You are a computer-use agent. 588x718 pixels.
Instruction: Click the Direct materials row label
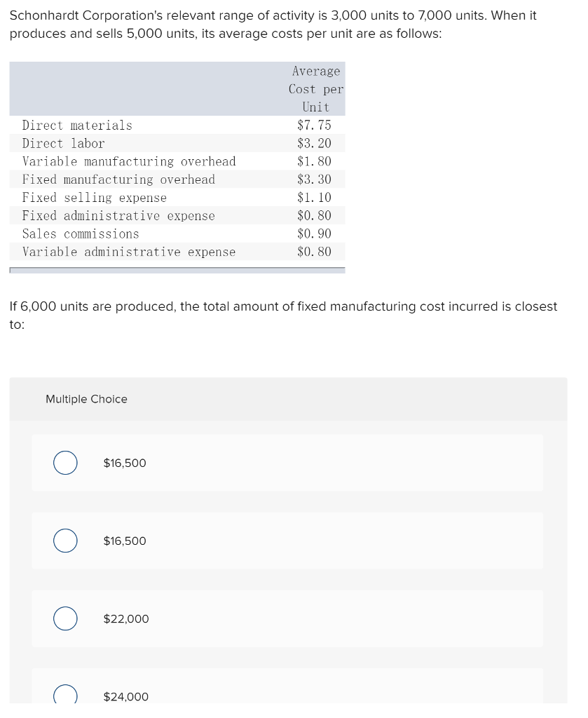tap(77, 126)
